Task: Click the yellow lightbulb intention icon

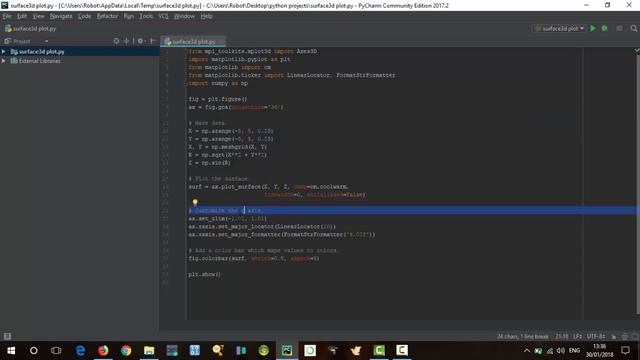Action: [x=195, y=202]
